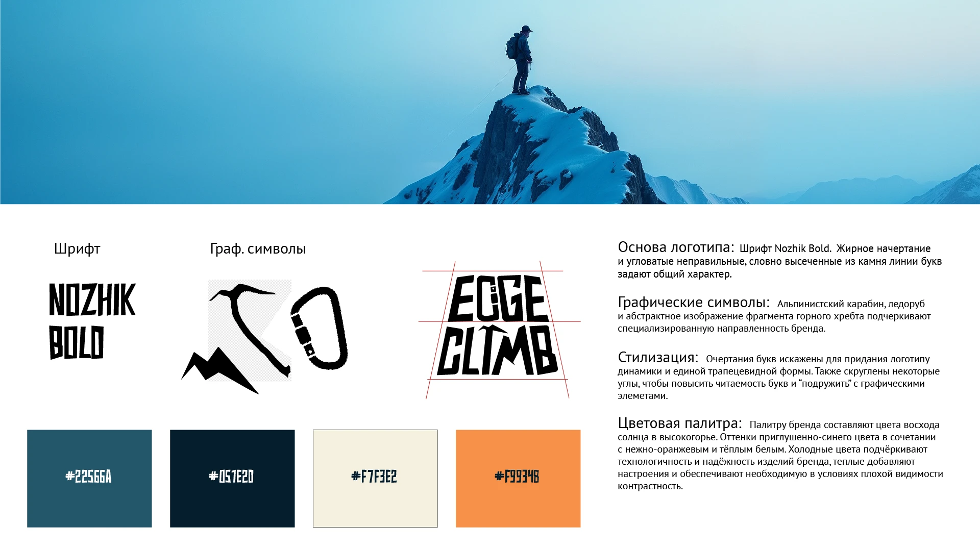The image size is (980, 551).
Task: Click the Графические символы heading
Action: (694, 303)
